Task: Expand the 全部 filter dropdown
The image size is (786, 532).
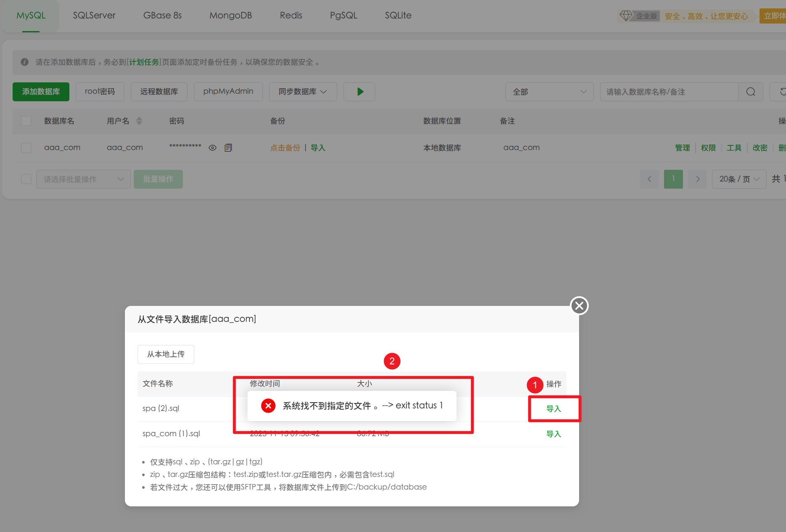Action: [x=549, y=92]
